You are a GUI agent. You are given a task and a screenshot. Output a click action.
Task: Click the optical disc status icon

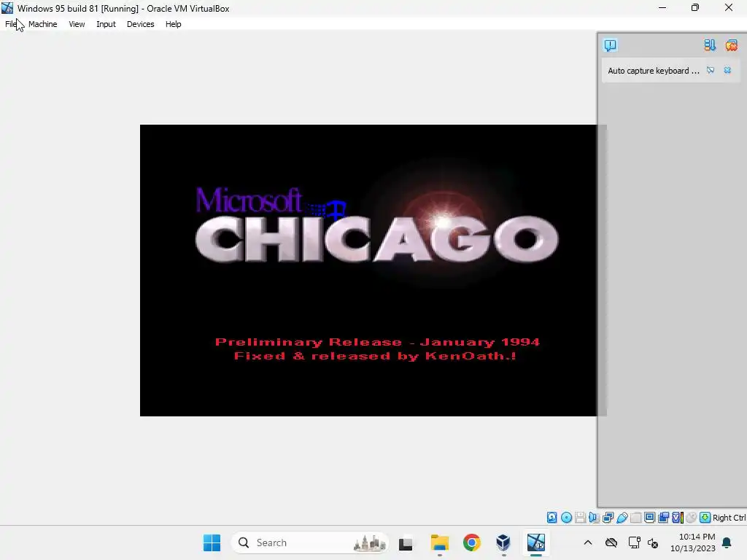click(x=566, y=518)
